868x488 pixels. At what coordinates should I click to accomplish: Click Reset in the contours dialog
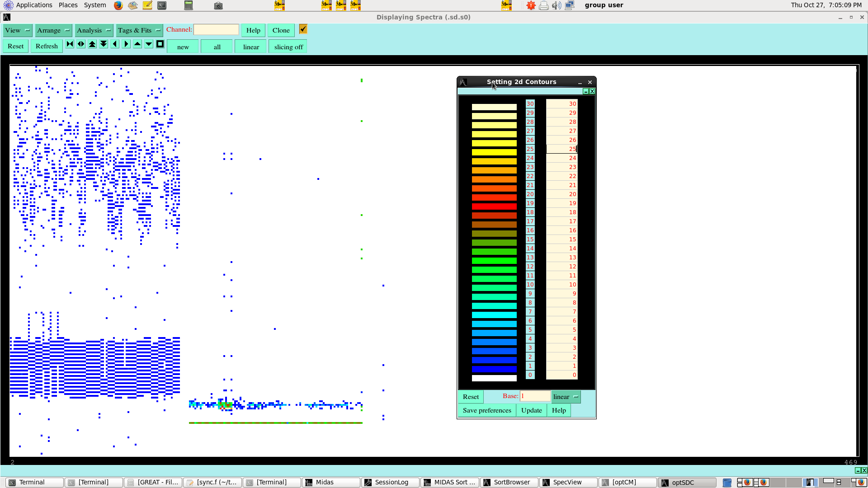(471, 397)
